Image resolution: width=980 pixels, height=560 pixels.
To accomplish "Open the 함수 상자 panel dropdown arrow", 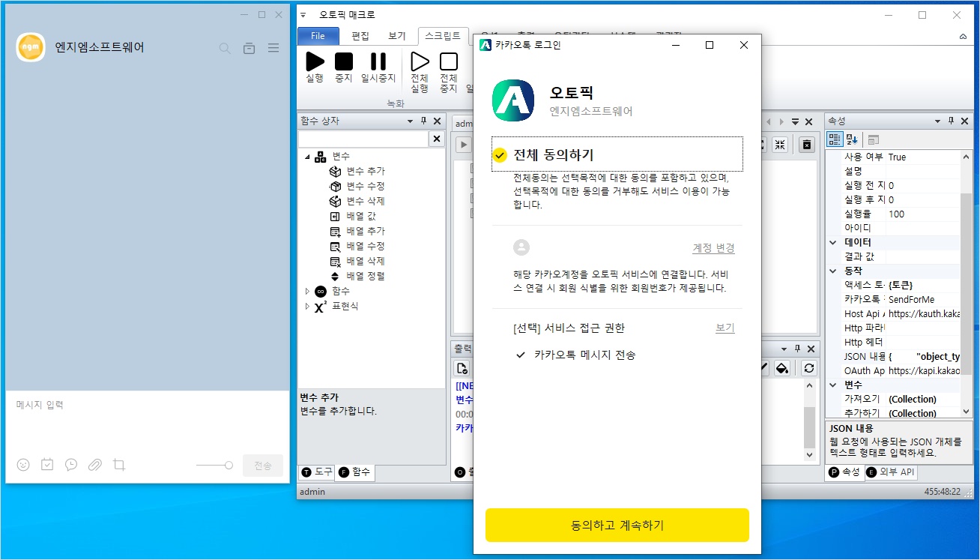I will [410, 121].
